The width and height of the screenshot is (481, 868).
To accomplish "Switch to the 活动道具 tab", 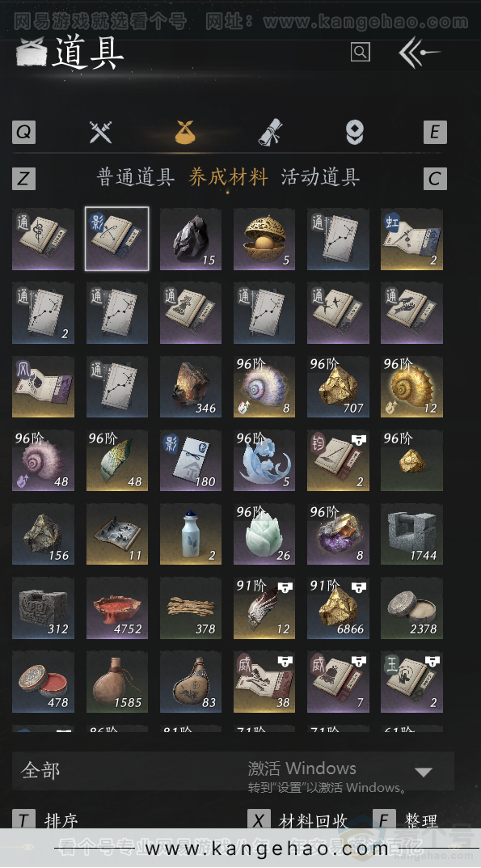I will point(320,177).
